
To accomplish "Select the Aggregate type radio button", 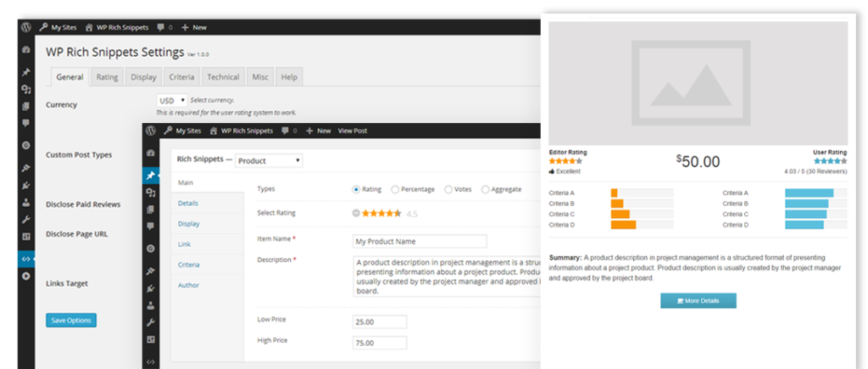I will (485, 189).
